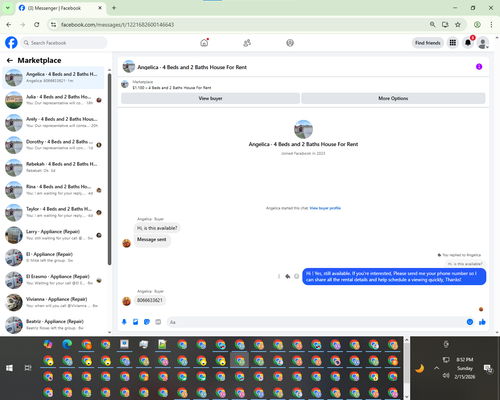Click the Find friends button
Screen dimensions: 500x400
[428, 43]
